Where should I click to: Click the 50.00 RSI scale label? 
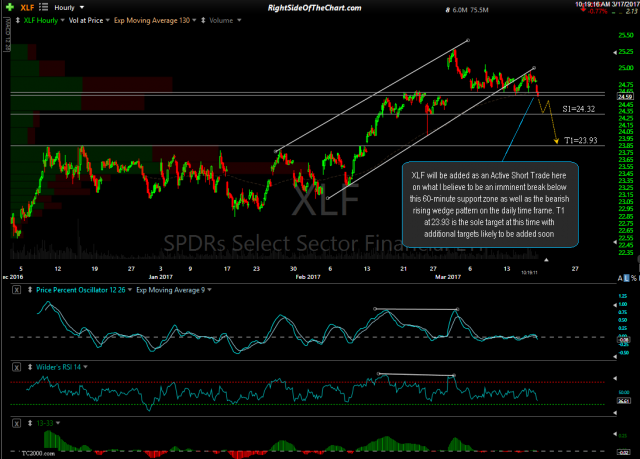click(x=624, y=392)
